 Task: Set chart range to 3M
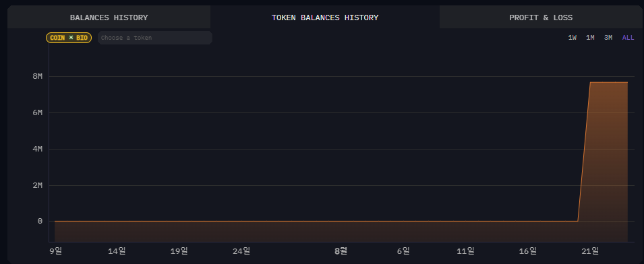click(x=608, y=38)
